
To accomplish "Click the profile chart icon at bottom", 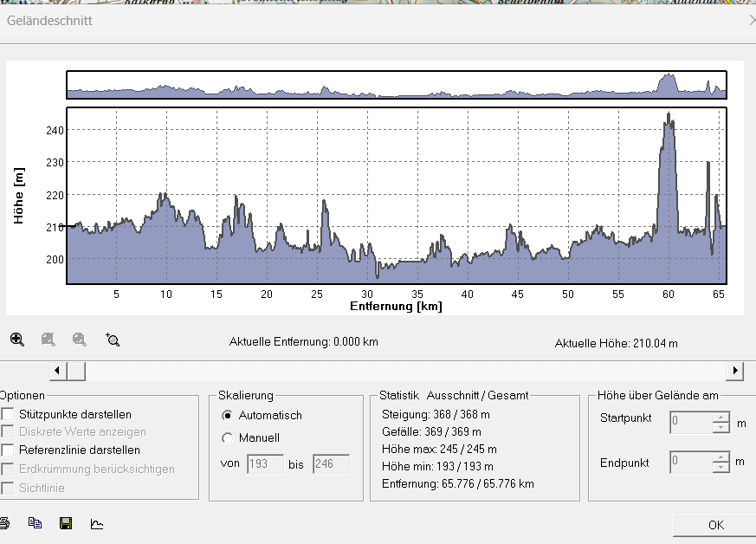I will click(x=97, y=523).
